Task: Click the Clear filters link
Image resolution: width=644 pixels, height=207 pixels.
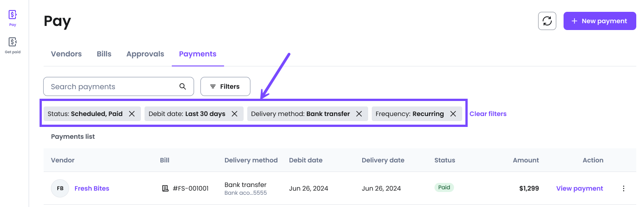Action: (488, 114)
